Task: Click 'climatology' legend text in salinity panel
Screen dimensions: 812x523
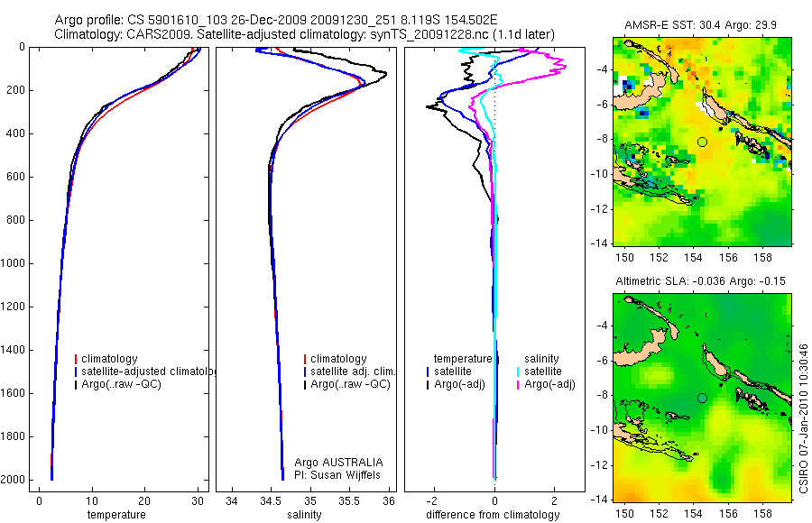Action: (338, 359)
